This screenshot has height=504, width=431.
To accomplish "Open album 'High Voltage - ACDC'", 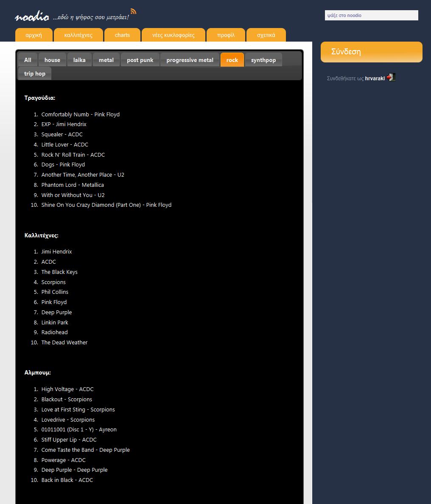I will tap(67, 389).
